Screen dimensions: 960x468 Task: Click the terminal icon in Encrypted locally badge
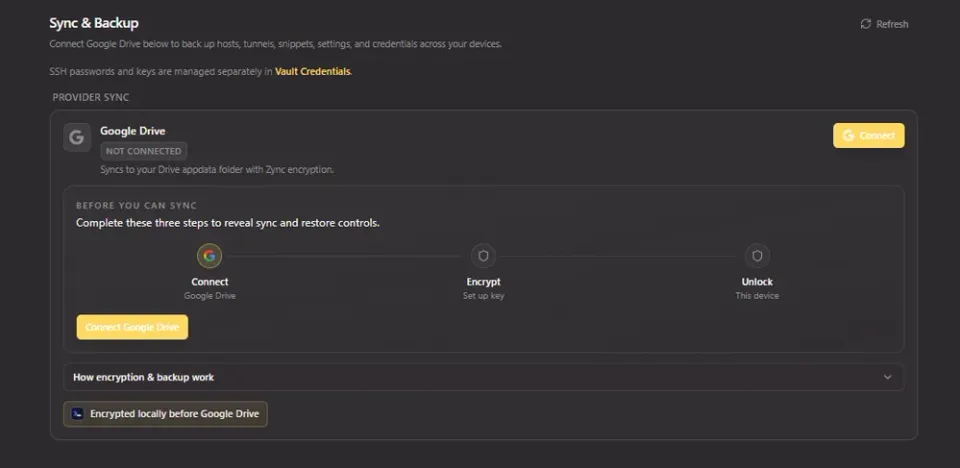click(x=77, y=414)
